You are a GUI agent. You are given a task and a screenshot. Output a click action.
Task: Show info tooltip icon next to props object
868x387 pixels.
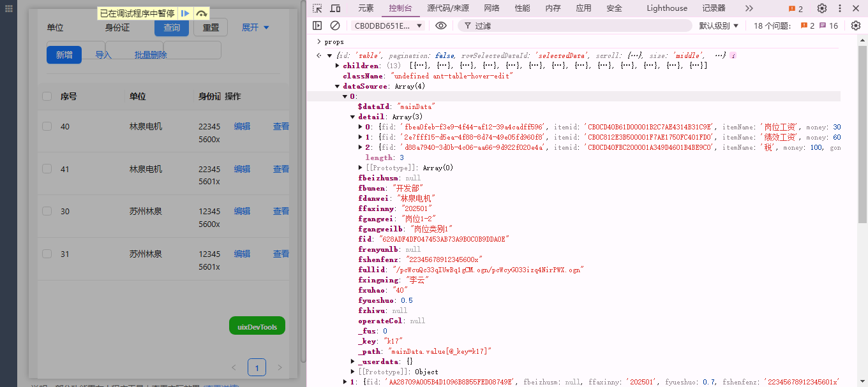click(x=733, y=55)
